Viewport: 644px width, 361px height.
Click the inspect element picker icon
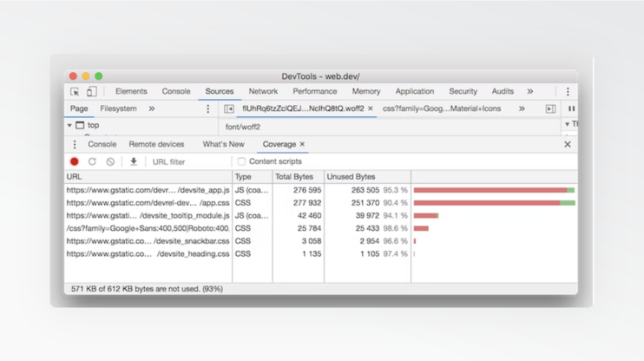(x=75, y=91)
